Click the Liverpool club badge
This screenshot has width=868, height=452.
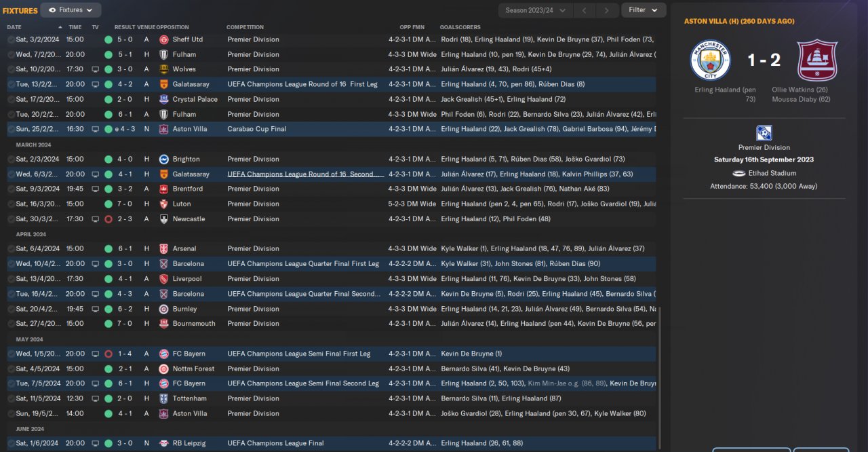pos(163,279)
